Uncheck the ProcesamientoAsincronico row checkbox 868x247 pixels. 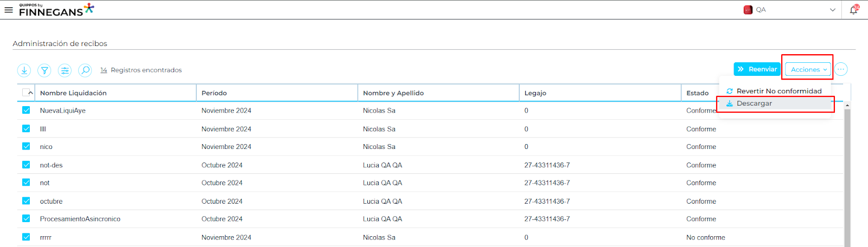(26, 219)
